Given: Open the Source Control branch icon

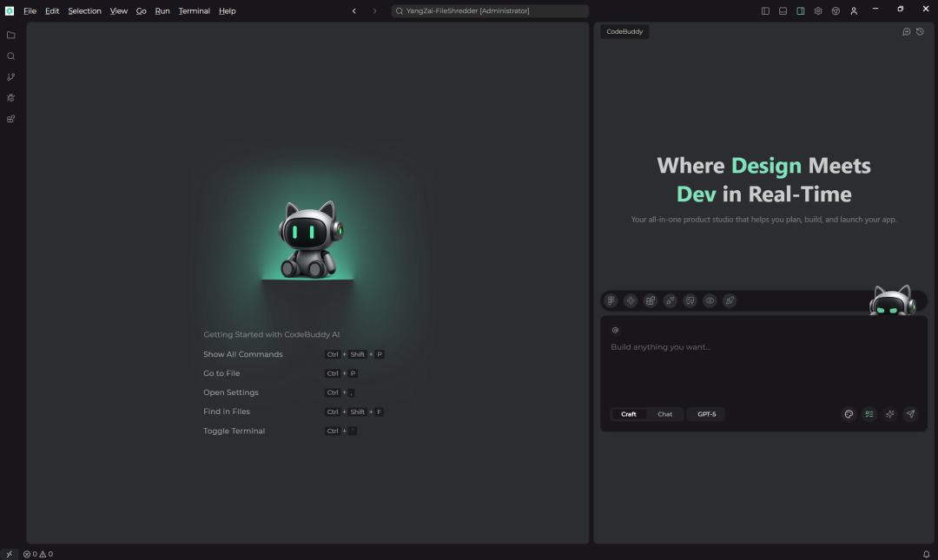Looking at the screenshot, I should pyautogui.click(x=10, y=77).
